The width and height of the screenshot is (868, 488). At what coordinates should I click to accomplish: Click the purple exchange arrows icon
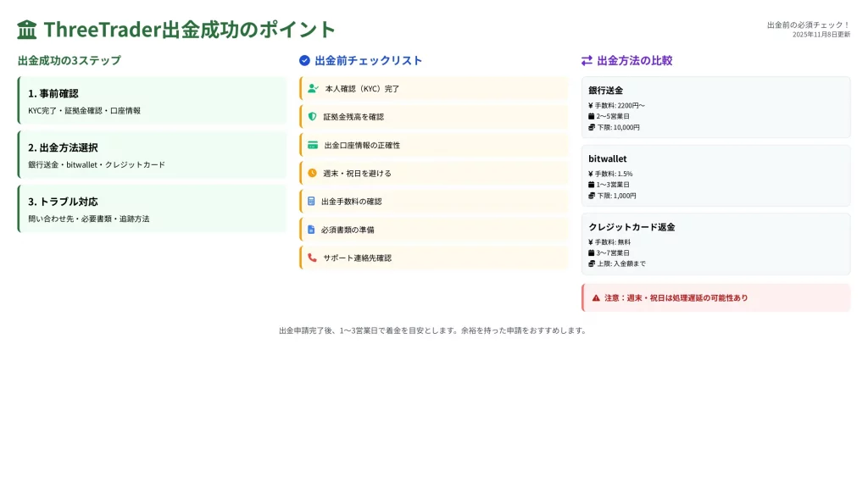(587, 61)
